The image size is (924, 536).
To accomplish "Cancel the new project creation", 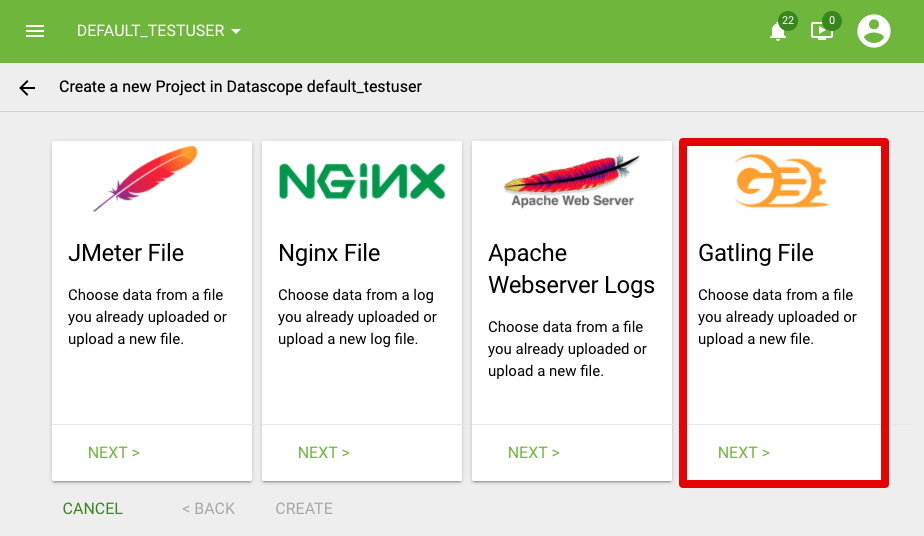I will click(93, 508).
